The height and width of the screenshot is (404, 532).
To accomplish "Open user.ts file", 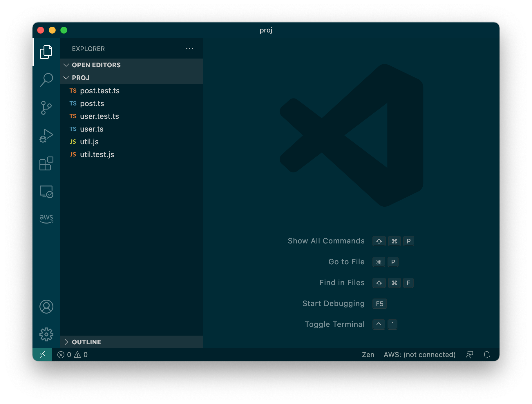I will tap(132, 129).
